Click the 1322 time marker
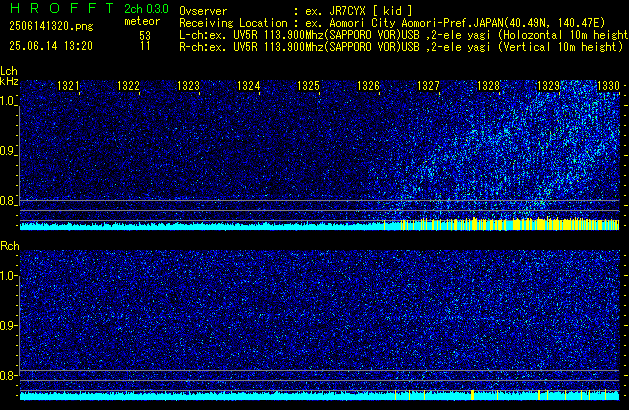 point(128,86)
